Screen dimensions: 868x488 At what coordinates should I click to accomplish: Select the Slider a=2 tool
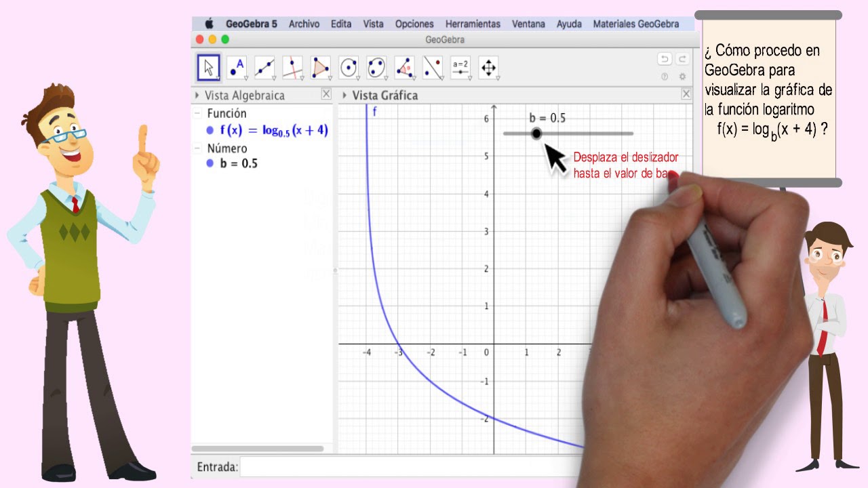point(461,68)
